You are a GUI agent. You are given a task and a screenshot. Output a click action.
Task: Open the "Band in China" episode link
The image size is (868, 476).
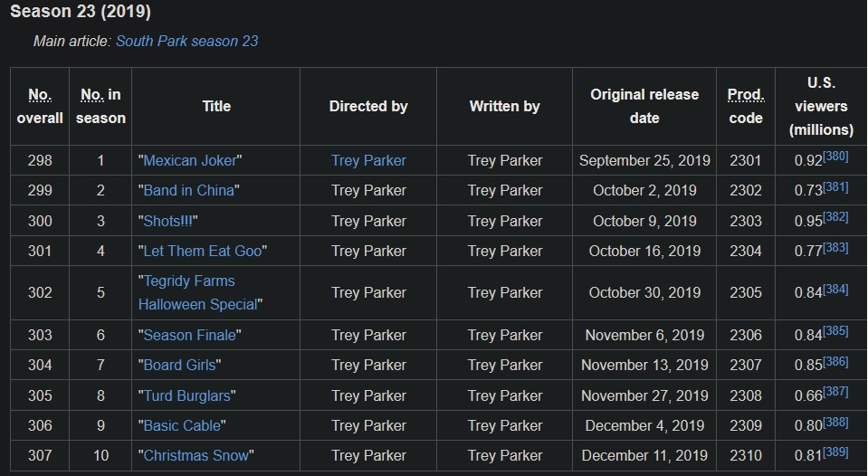pos(189,190)
